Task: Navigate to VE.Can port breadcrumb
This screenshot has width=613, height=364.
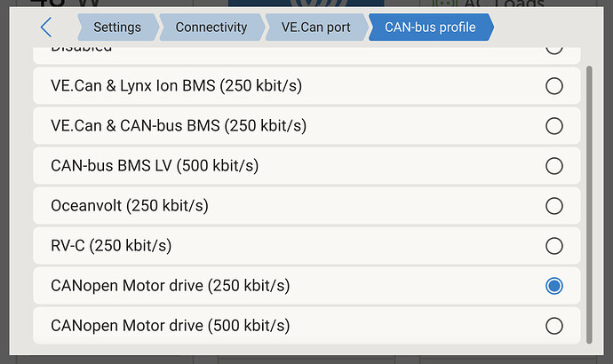Action: [315, 28]
